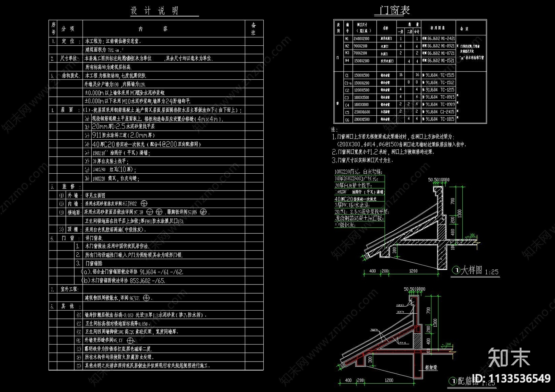
Task: Click the '所有标高均为建筑层标高' line
Action: [x=109, y=67]
